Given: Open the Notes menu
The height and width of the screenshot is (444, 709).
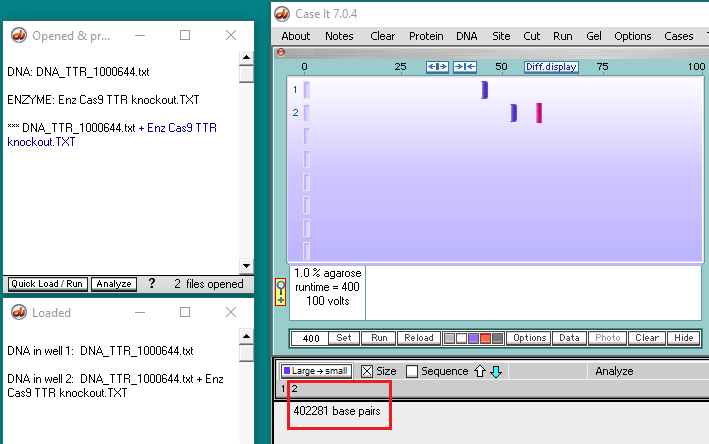Looking at the screenshot, I should [339, 36].
